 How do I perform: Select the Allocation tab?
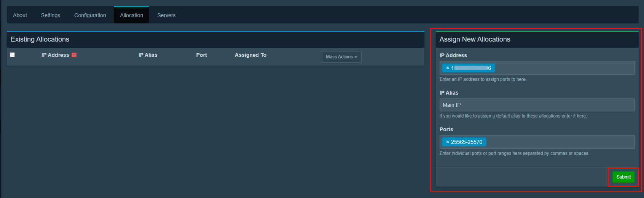(x=132, y=15)
